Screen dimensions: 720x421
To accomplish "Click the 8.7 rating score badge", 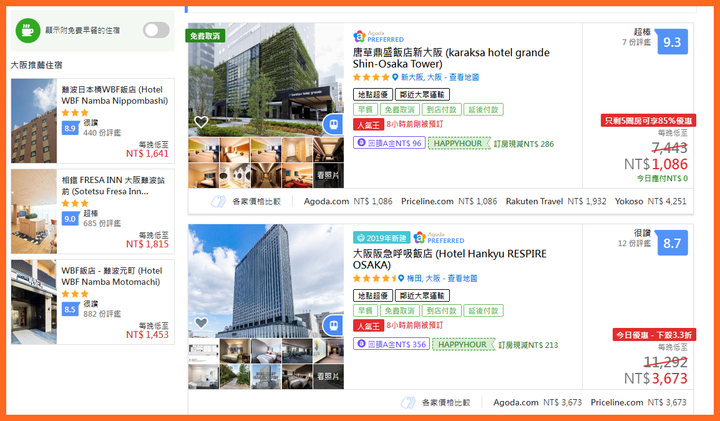I will pyautogui.click(x=672, y=243).
